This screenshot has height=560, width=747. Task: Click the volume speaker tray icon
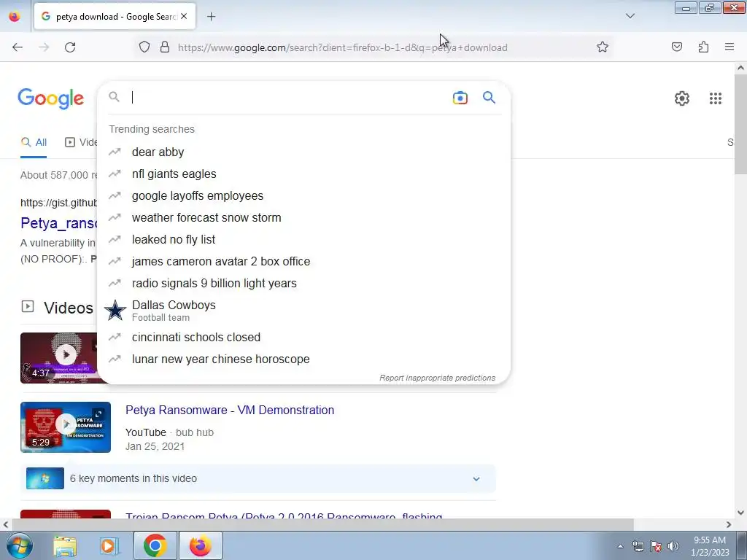tap(673, 546)
